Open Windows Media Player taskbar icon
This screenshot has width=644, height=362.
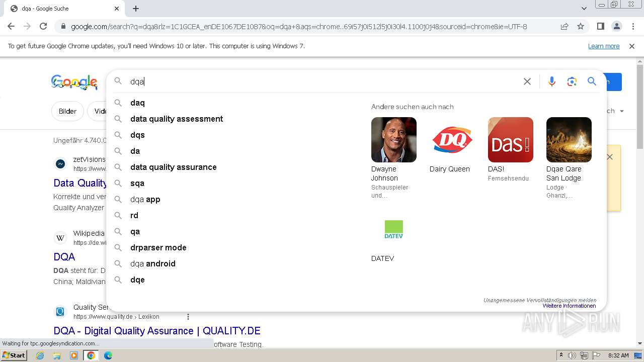pyautogui.click(x=74, y=355)
